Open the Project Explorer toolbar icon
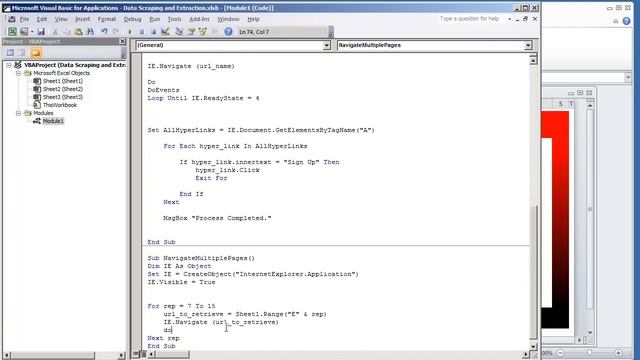This screenshot has height=360, width=640. 179,31
